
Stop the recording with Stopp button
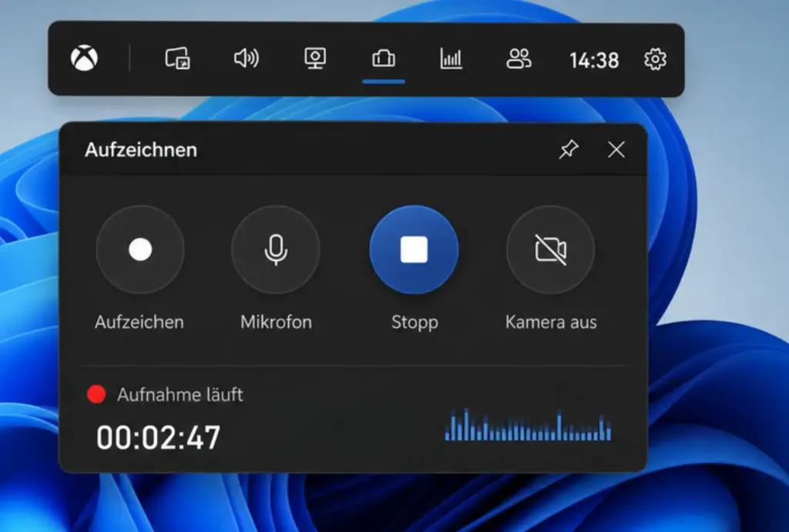pyautogui.click(x=414, y=249)
